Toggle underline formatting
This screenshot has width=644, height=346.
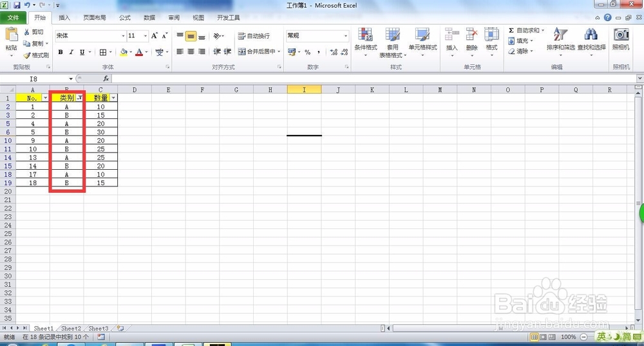(82, 52)
